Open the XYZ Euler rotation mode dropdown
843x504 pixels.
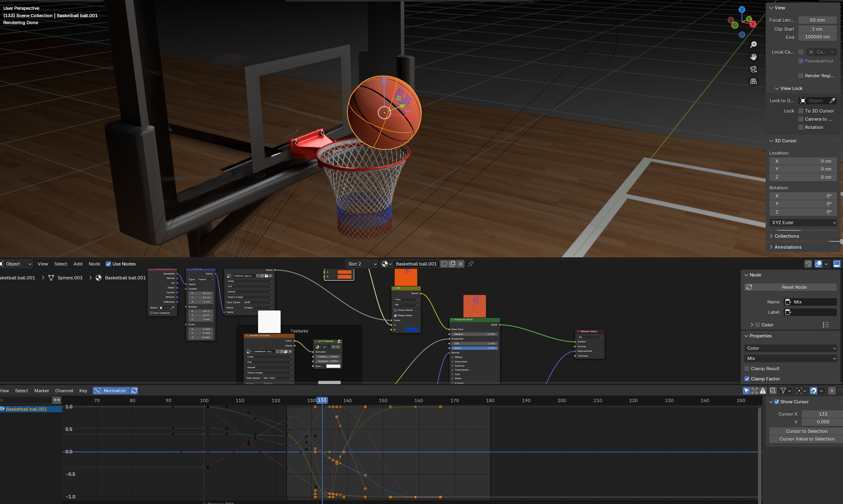(x=803, y=223)
